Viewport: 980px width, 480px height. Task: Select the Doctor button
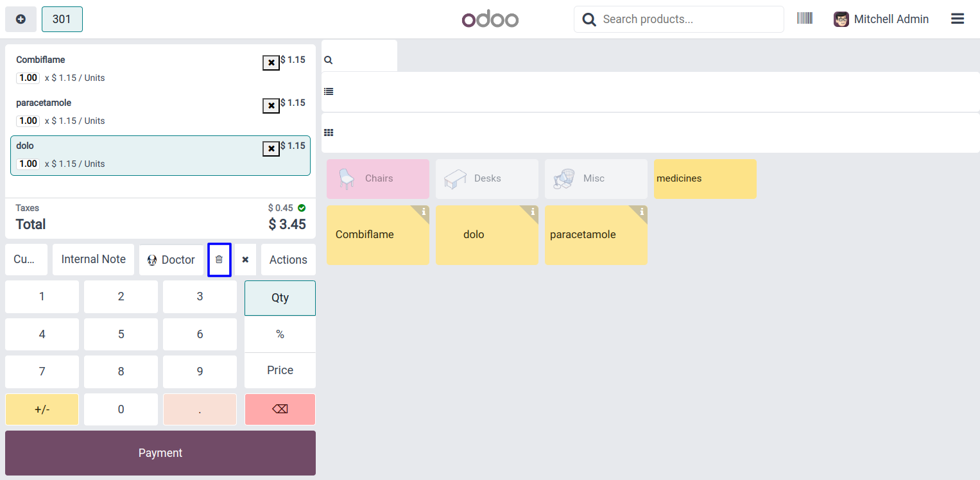click(171, 260)
